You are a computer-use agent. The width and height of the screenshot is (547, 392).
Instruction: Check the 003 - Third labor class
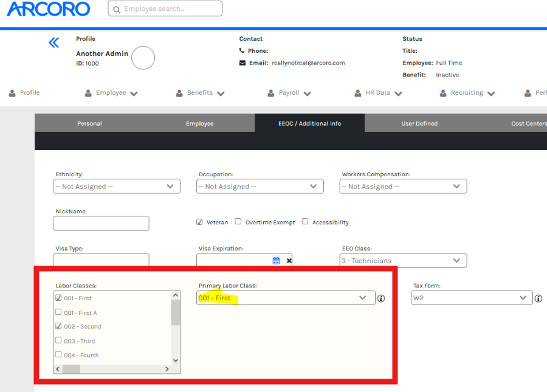pyautogui.click(x=58, y=340)
